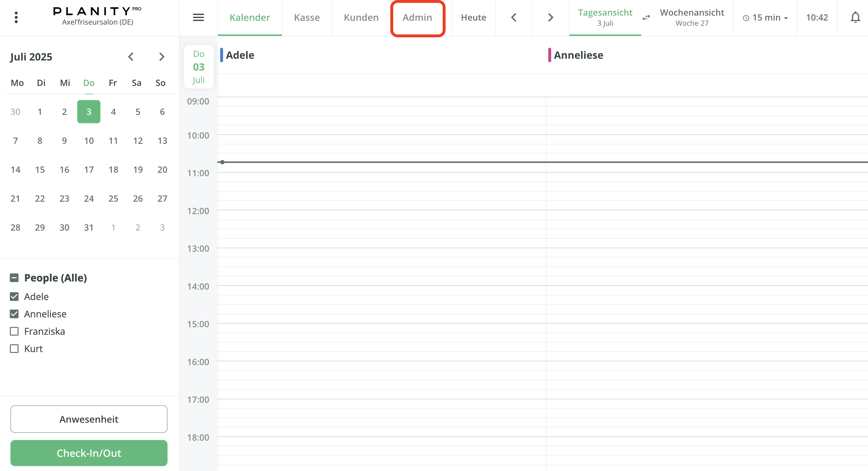Toggle the hamburger sidebar menu

pyautogui.click(x=198, y=18)
